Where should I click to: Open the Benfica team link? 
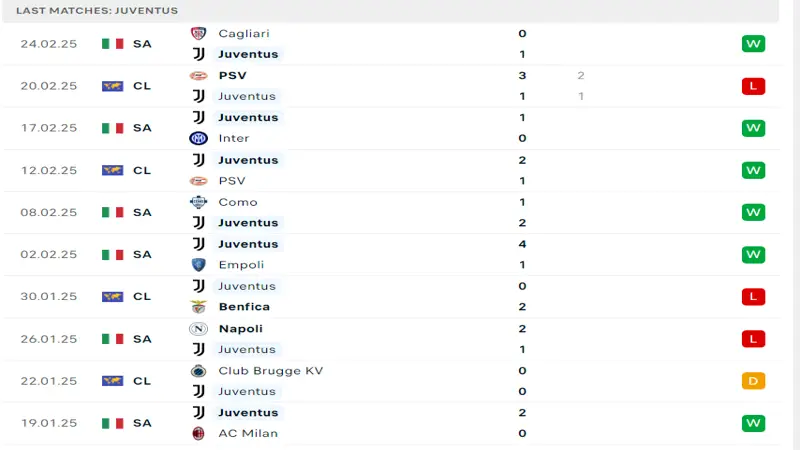[244, 307]
